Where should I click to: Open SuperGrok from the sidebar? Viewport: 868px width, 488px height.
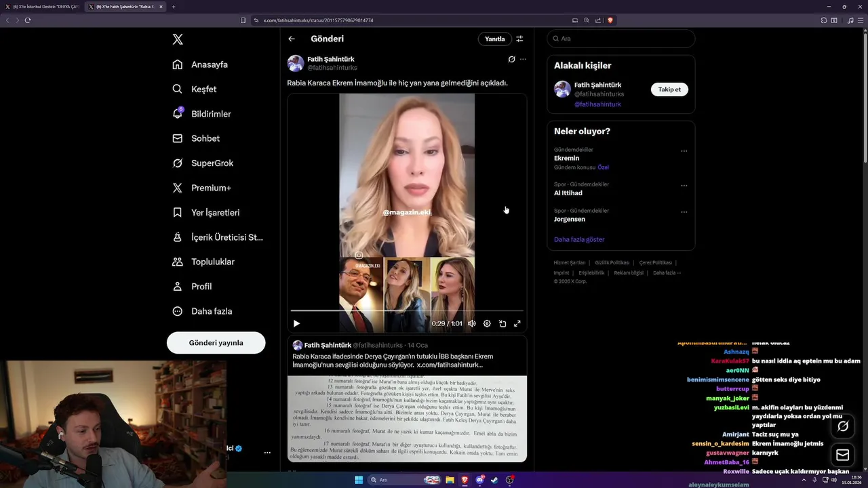tap(203, 163)
